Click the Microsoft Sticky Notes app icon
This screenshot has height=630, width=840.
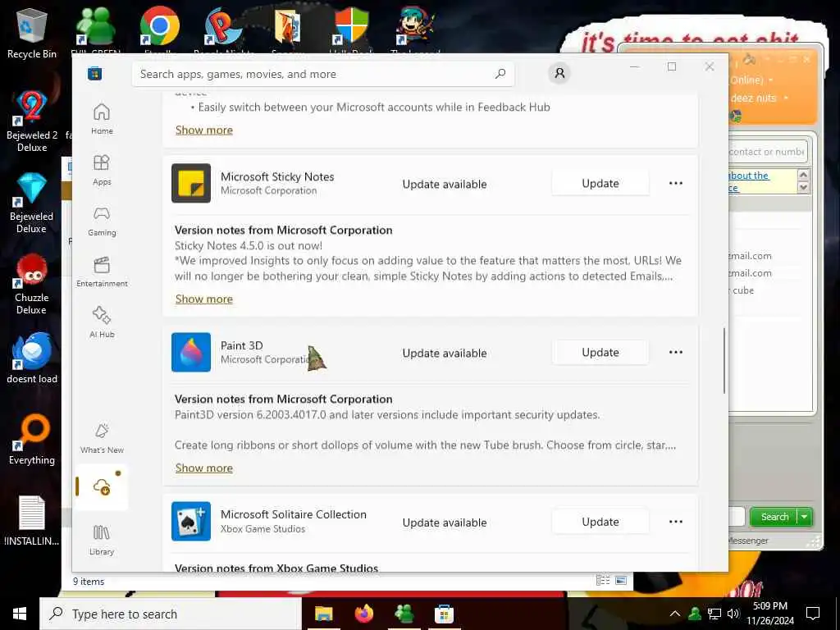point(190,183)
